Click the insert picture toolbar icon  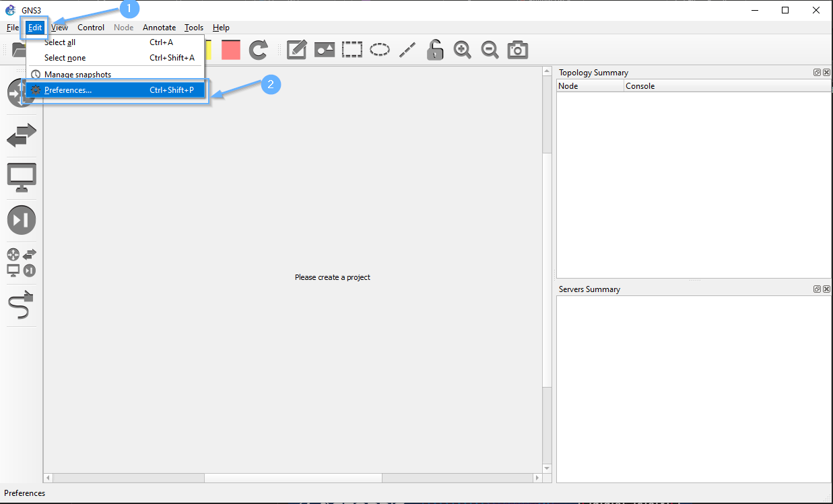click(325, 50)
